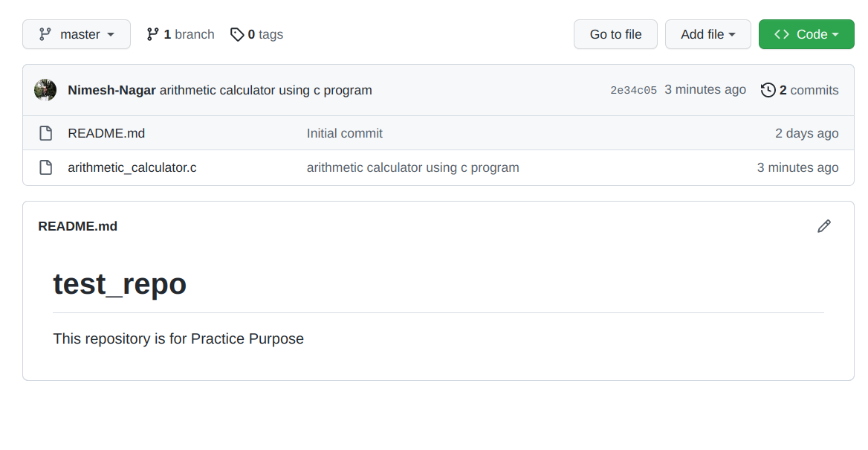Click the arithmetic_calculator.c file icon
The image size is (868, 450).
pyautogui.click(x=46, y=167)
